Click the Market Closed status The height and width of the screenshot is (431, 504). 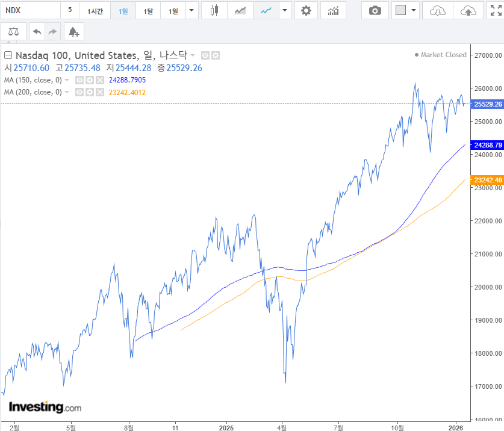pos(441,55)
